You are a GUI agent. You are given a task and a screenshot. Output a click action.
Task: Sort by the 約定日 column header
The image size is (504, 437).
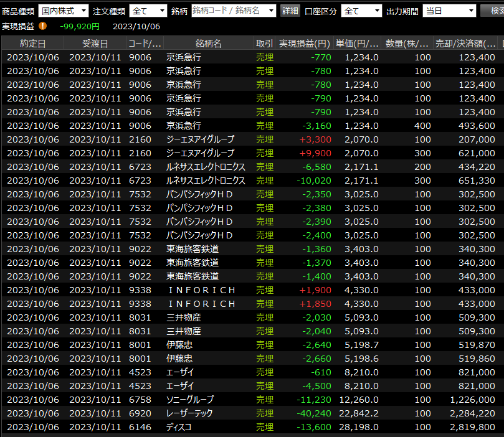point(32,43)
